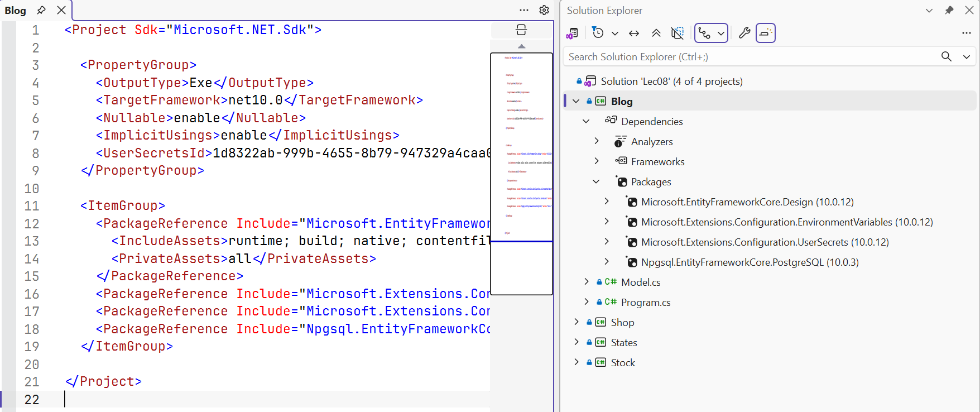Click the Solution 'Lec08' icon
Viewport: 980px width, 412px height.
click(590, 82)
